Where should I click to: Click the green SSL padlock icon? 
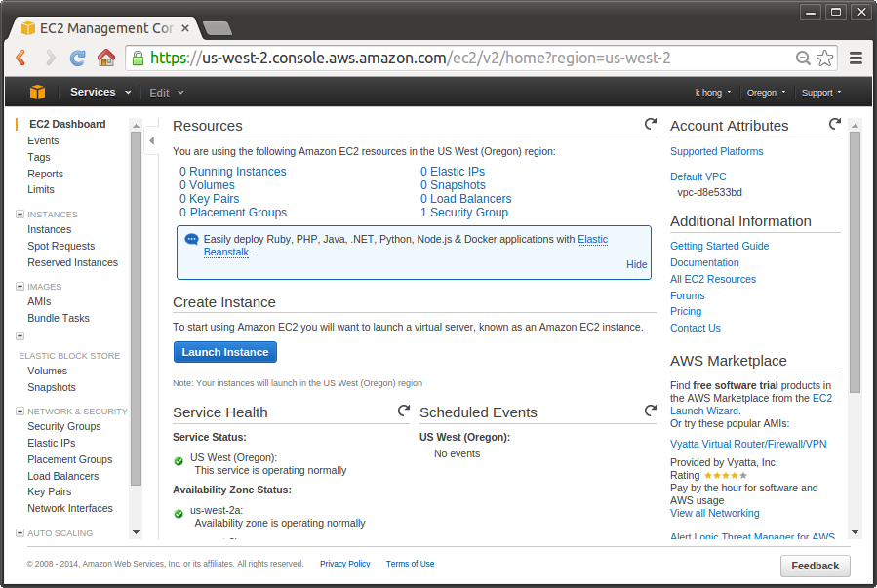tap(137, 59)
